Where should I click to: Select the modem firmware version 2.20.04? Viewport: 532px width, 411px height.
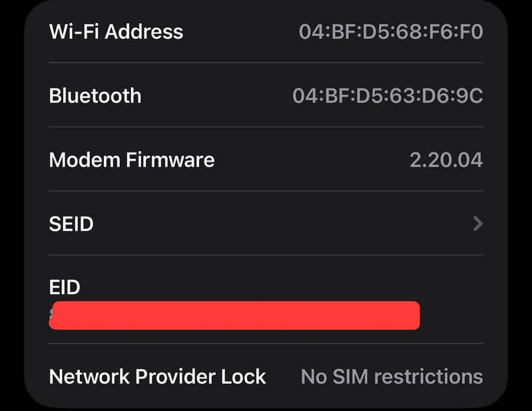[x=446, y=160]
